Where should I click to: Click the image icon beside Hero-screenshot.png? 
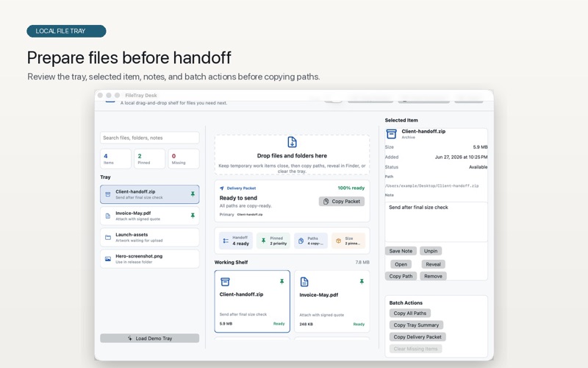pos(108,259)
